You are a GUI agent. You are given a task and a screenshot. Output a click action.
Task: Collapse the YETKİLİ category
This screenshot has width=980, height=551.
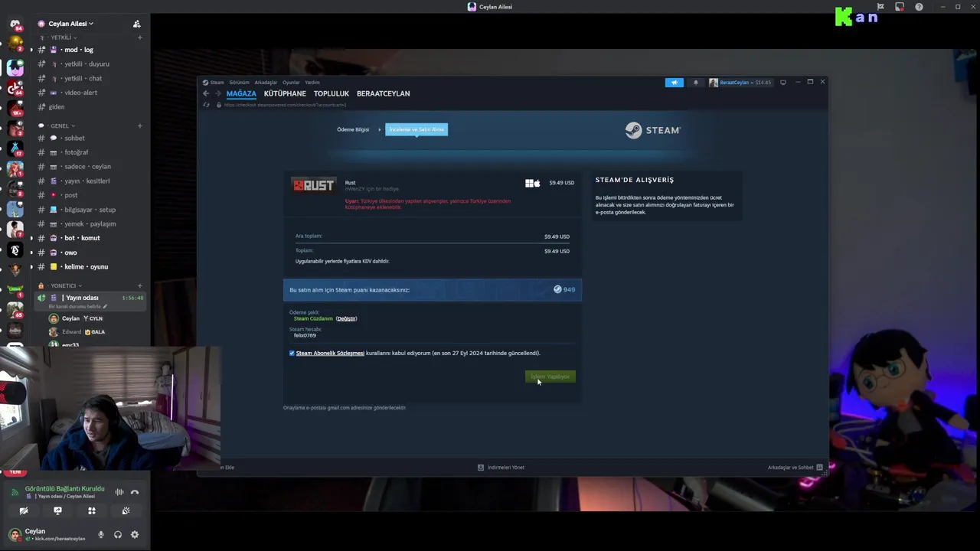pos(60,37)
